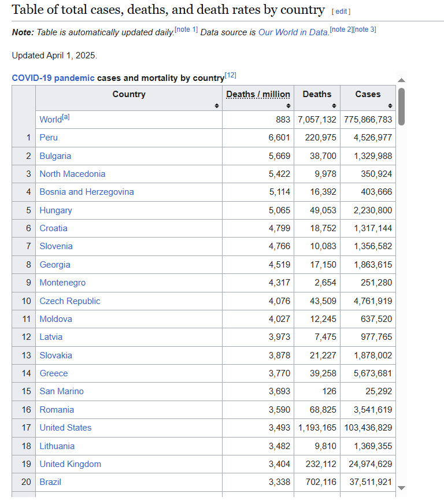Open the Brazil country link
The width and height of the screenshot is (444, 504).
50,482
